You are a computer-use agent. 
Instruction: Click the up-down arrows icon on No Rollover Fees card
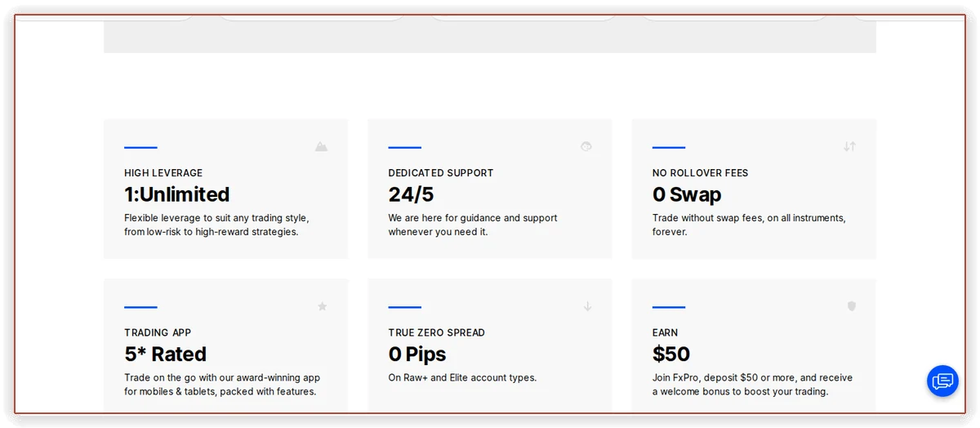point(850,146)
